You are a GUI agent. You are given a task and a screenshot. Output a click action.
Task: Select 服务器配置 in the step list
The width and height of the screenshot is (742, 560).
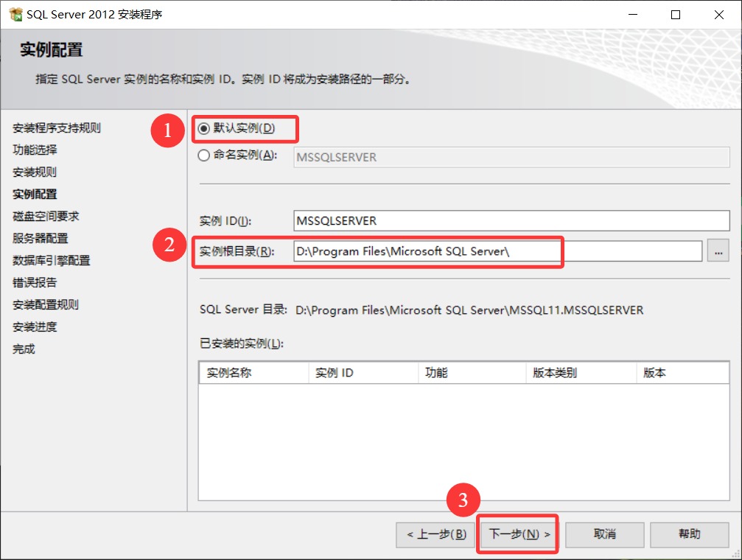coord(41,239)
